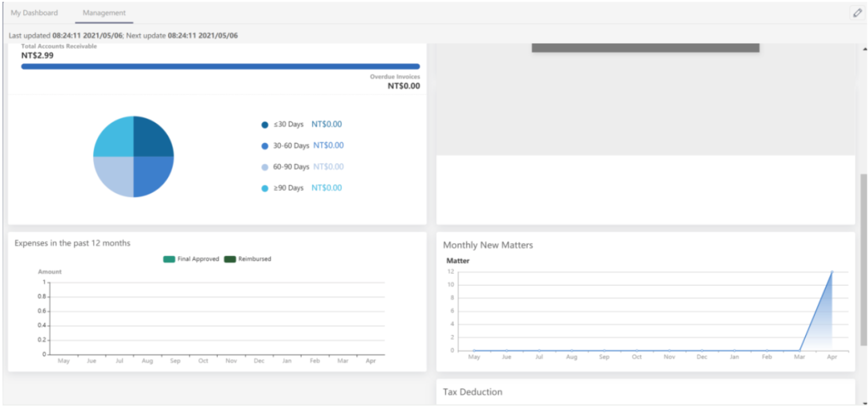868x407 pixels.
Task: Click the 30-60 Days legend dot
Action: point(265,146)
